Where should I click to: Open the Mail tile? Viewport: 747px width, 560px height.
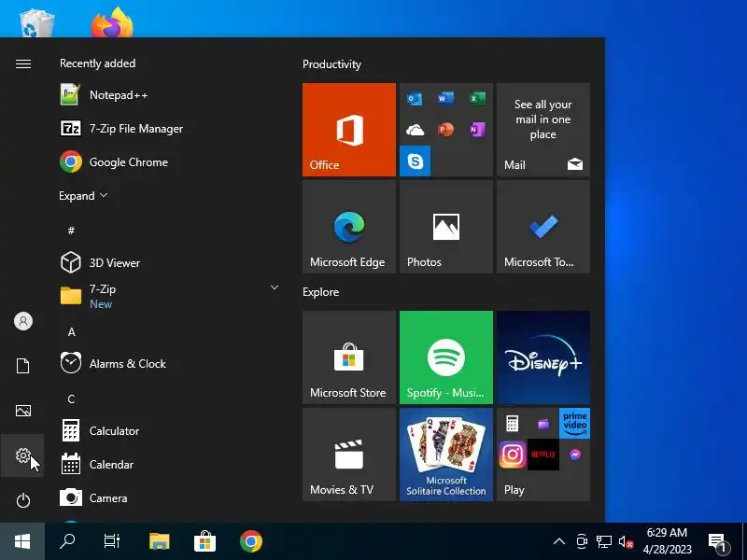coord(543,130)
